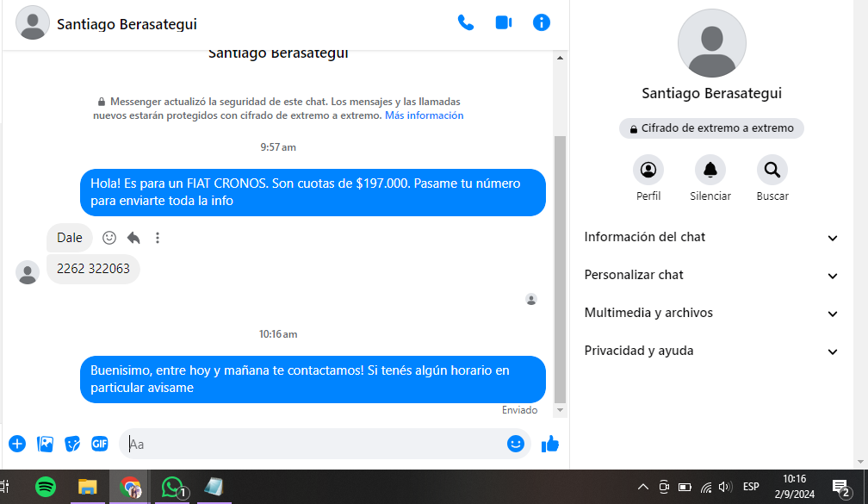Expand Información del chat section
The image size is (868, 504).
click(711, 237)
